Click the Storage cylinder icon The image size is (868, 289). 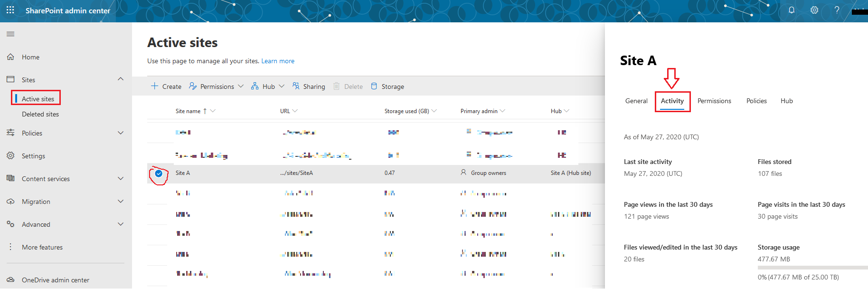pos(374,86)
